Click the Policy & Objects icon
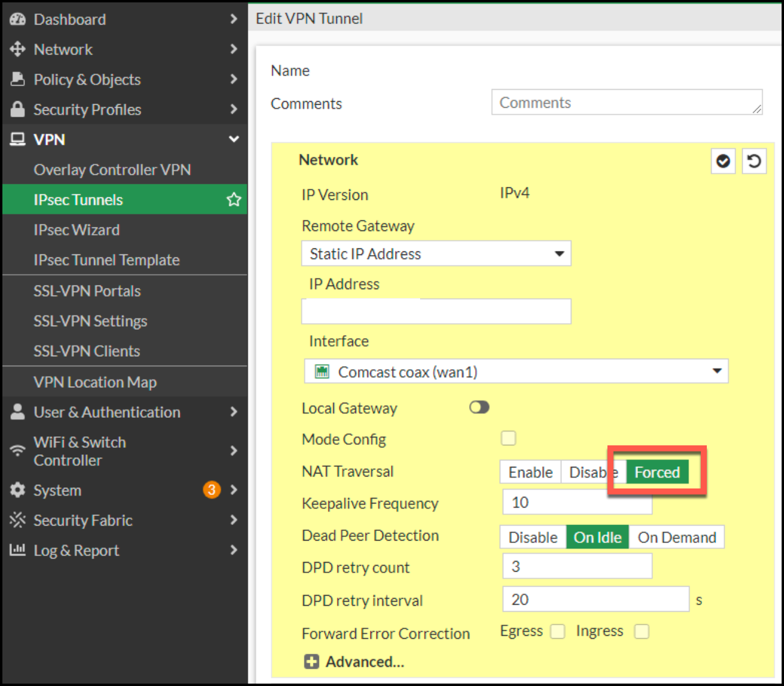 click(x=18, y=79)
